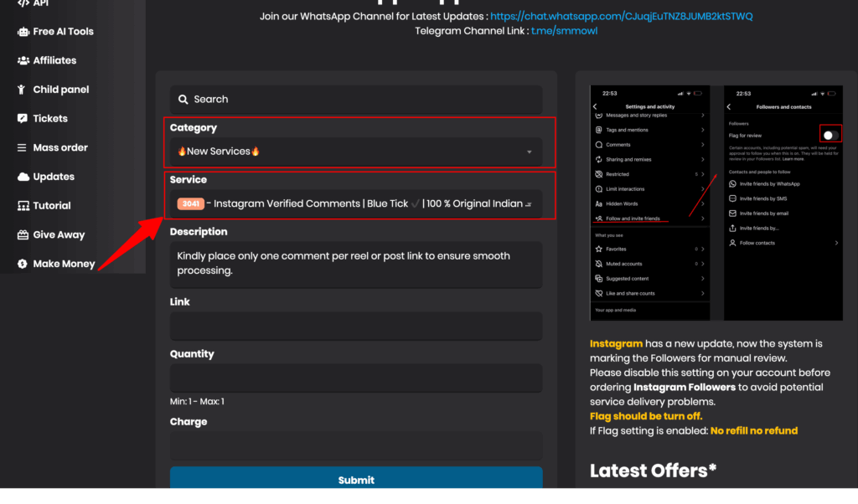Screen dimensions: 858x504
Task: Click the 'Flag should be turn off.' text
Action: coord(646,416)
